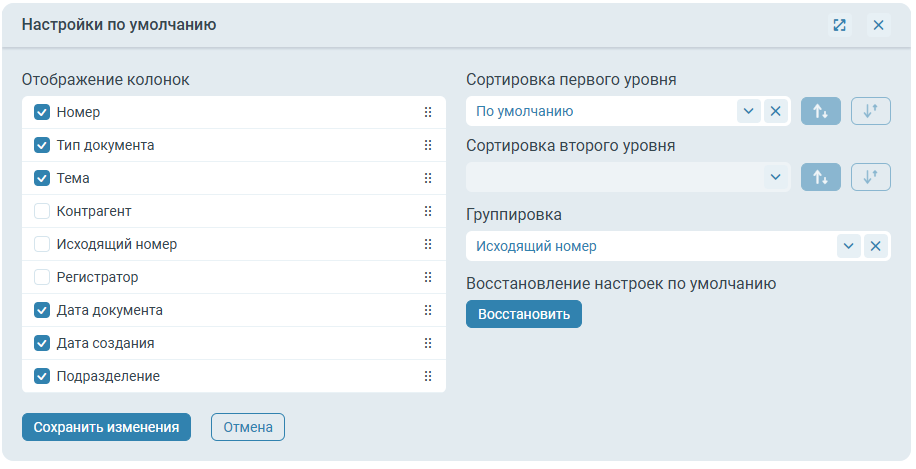Expand the settings dialog to full size
916x469 pixels.
pyautogui.click(x=839, y=25)
